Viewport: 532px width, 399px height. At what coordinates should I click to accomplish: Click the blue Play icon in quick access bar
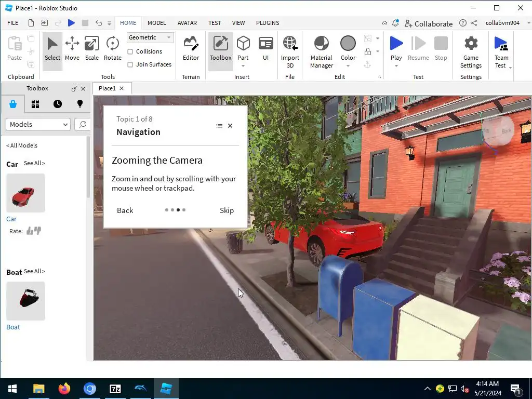(71, 23)
